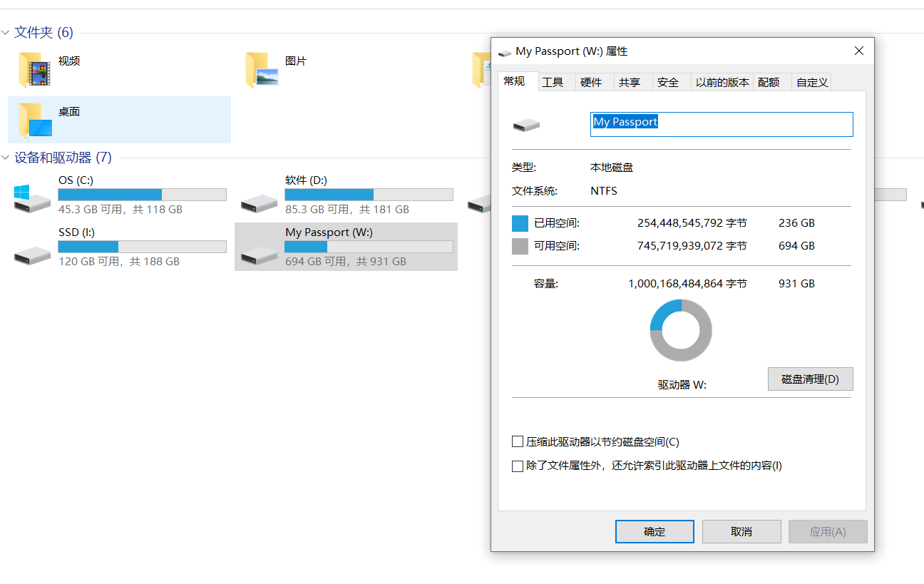The height and width of the screenshot is (584, 924).
Task: Click the value 1,000,168,484,864 字节
Action: [x=687, y=284]
